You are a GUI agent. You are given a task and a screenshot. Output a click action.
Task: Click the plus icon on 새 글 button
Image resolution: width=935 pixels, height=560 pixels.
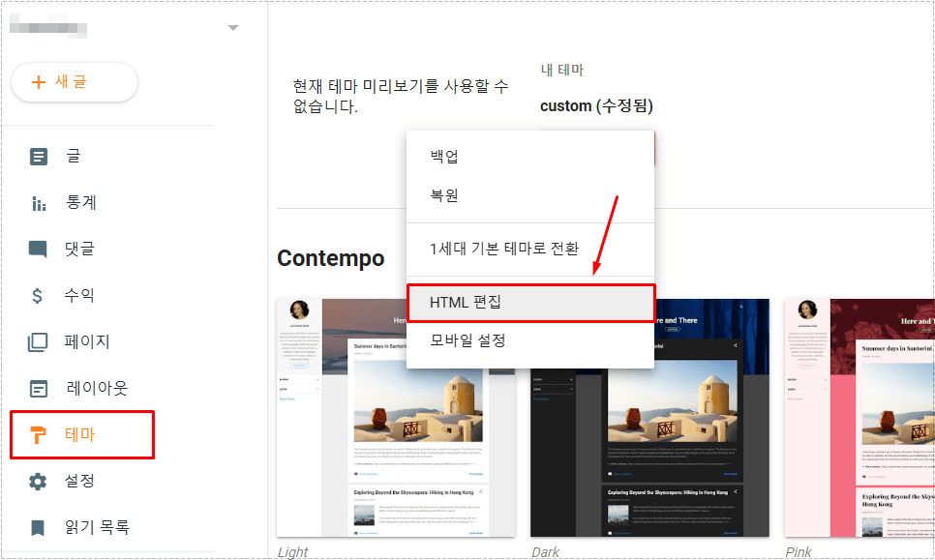[x=38, y=82]
